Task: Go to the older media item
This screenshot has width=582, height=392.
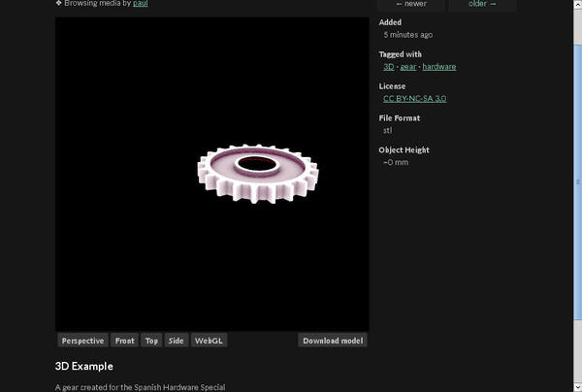Action: pos(482,5)
